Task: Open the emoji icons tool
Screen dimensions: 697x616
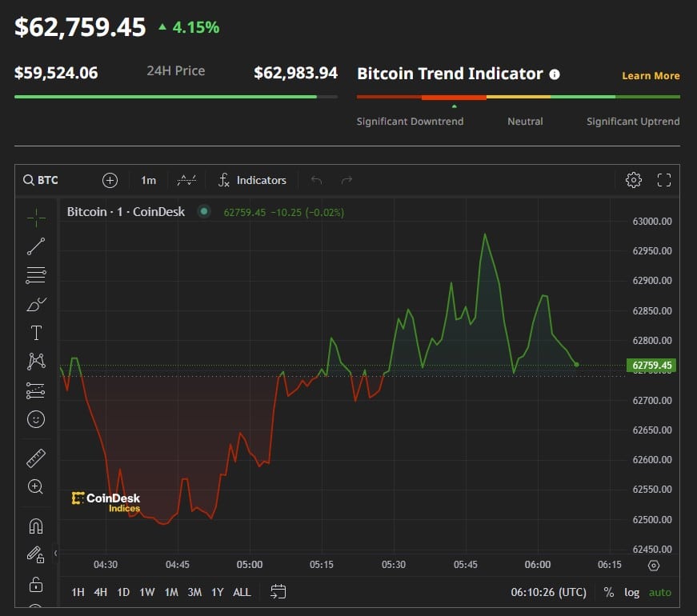Action: pyautogui.click(x=36, y=419)
